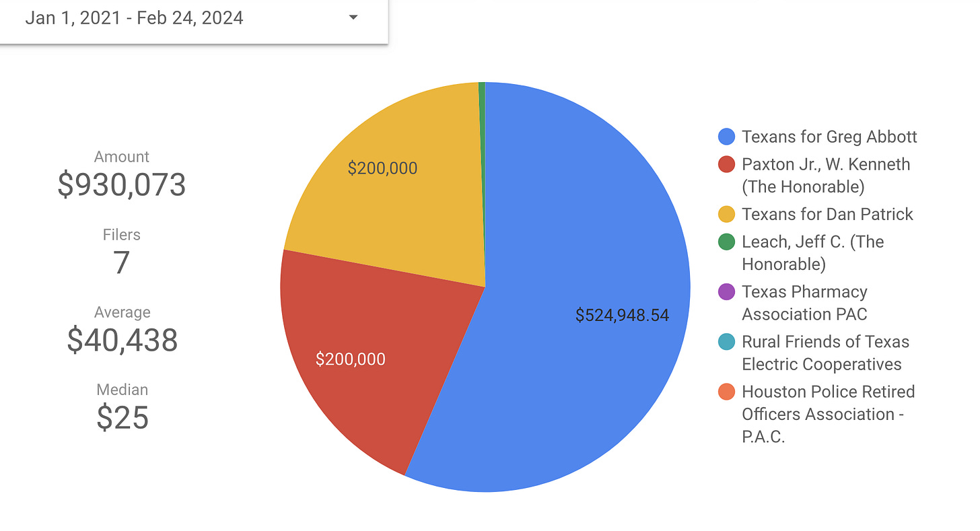The height and width of the screenshot is (531, 980).
Task: Click the teal Rural Friends legend dot
Action: tap(726, 341)
